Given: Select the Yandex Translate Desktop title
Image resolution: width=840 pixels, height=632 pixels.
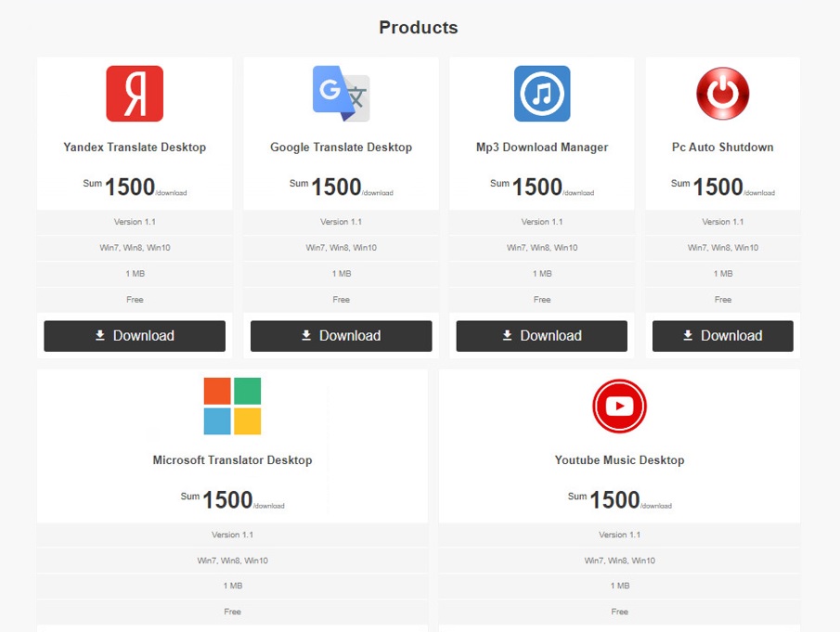Looking at the screenshot, I should [135, 148].
